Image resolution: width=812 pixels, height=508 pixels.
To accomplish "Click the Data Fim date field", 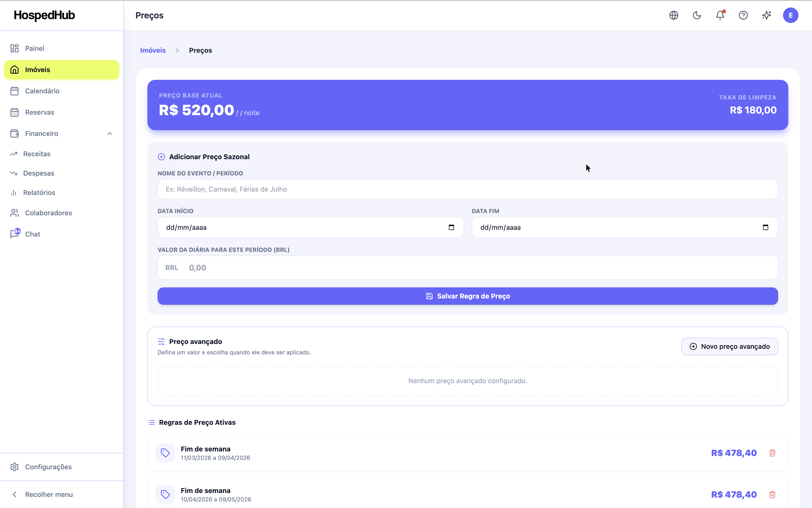I will [624, 227].
